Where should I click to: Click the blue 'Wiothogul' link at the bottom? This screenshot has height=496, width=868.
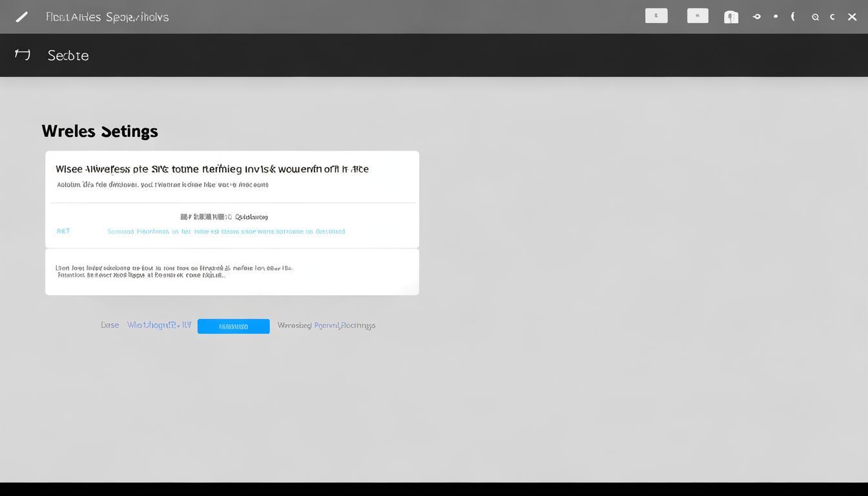pyautogui.click(x=159, y=325)
